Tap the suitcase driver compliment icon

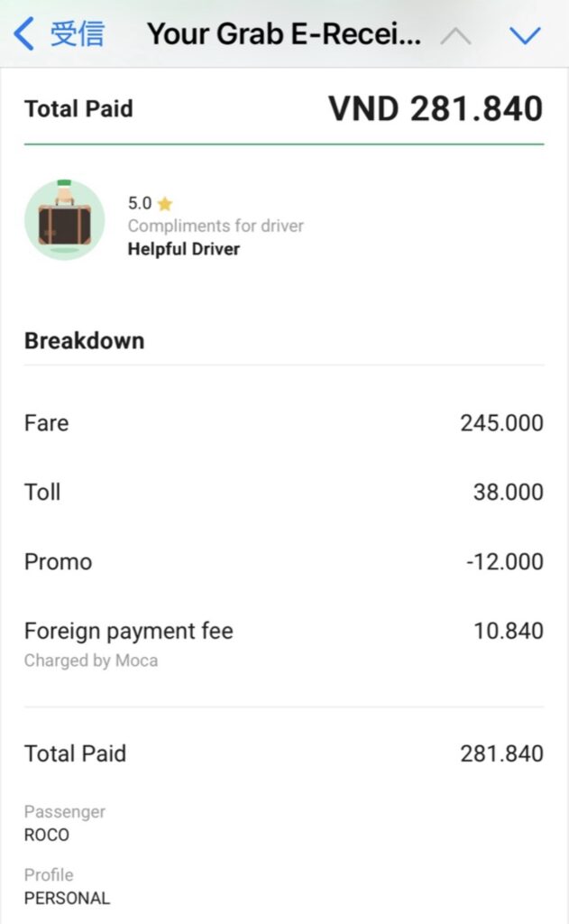click(64, 219)
